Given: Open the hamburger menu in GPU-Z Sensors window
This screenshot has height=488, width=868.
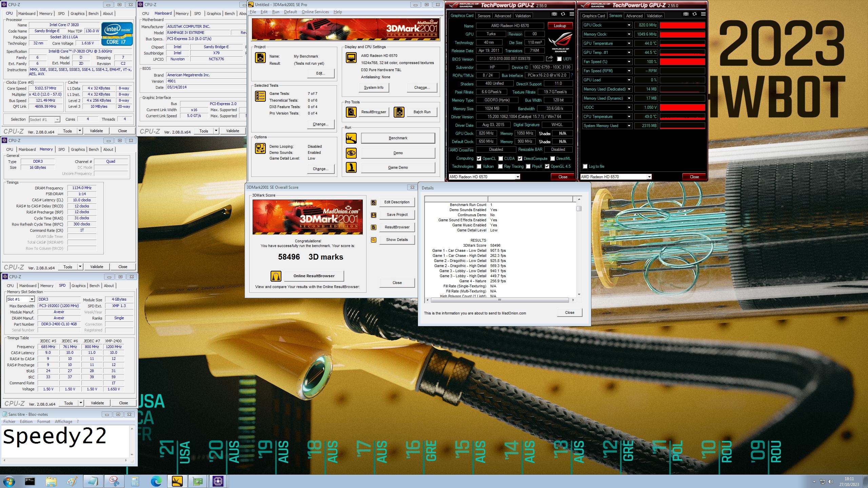Looking at the screenshot, I should [x=703, y=14].
